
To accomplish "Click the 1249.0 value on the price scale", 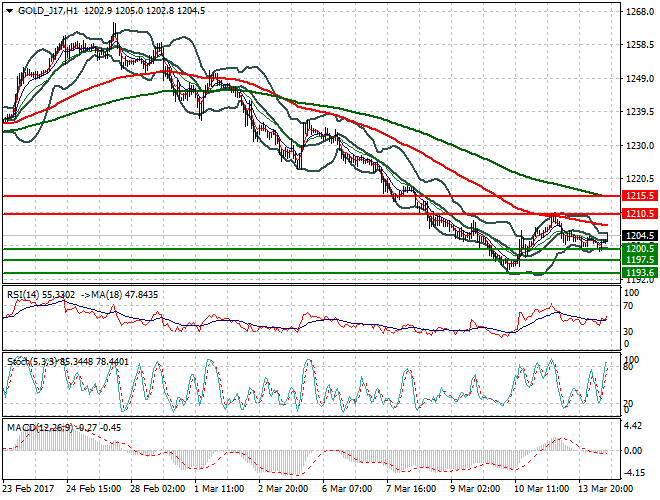I will coord(637,80).
